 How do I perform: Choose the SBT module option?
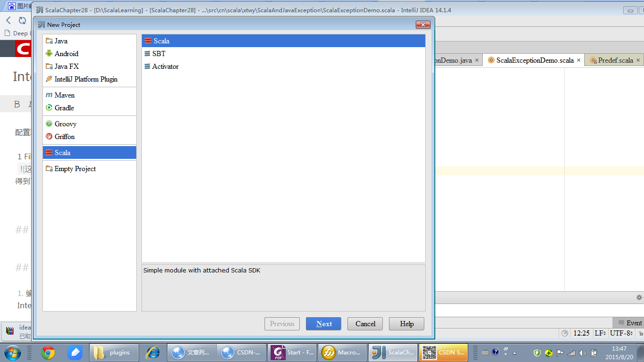pos(283,54)
